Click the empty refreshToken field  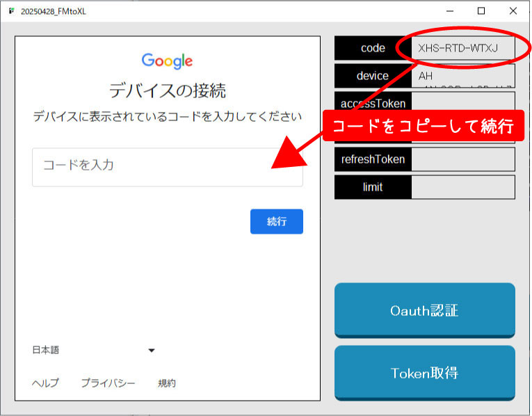(463, 159)
